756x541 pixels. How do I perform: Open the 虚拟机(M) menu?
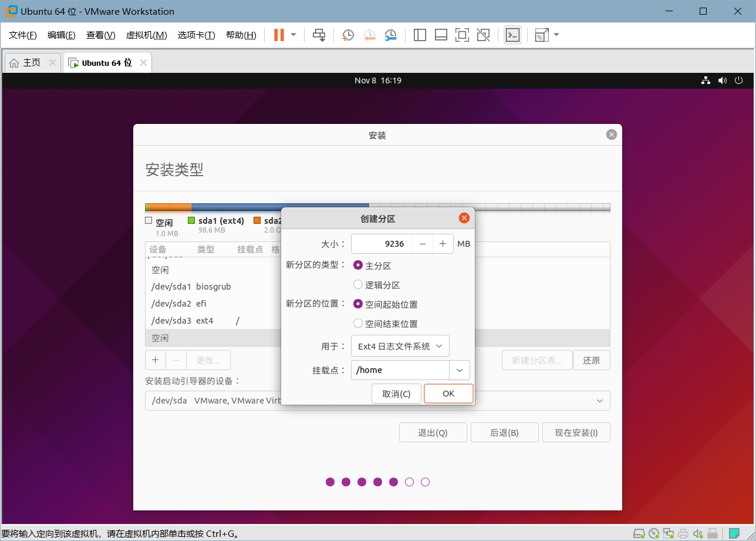[x=146, y=35]
